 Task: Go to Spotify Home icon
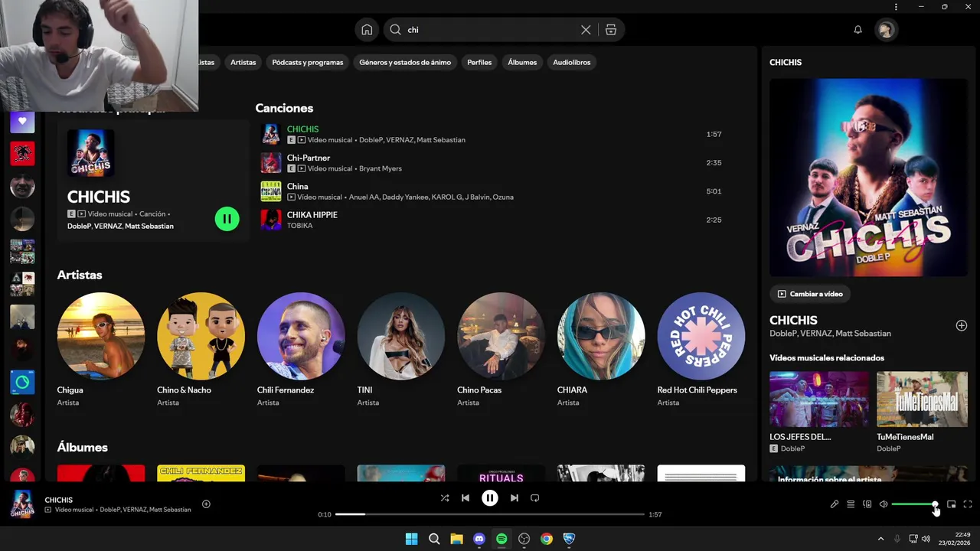click(x=367, y=30)
